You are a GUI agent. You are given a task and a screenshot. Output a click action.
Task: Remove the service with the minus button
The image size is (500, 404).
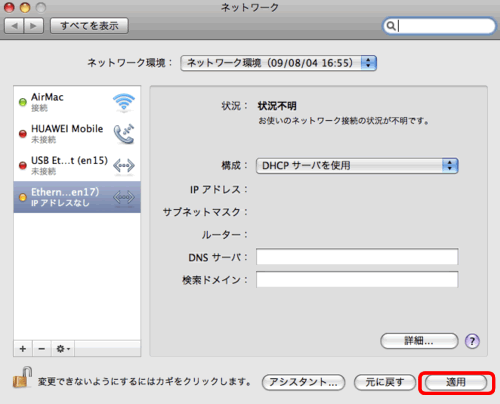42,349
